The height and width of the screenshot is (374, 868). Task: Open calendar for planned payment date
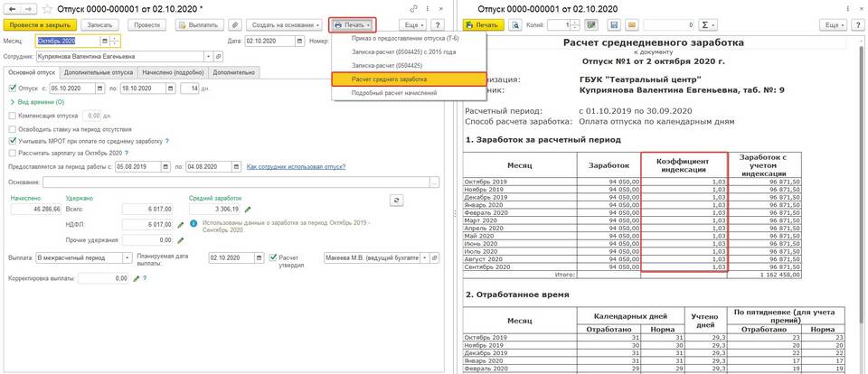click(x=259, y=257)
